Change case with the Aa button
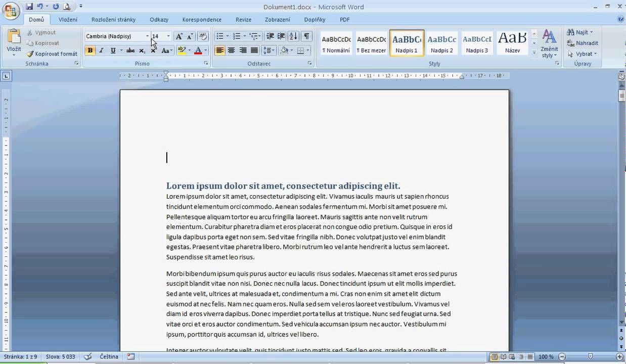This screenshot has height=364, width=626. pos(167,51)
